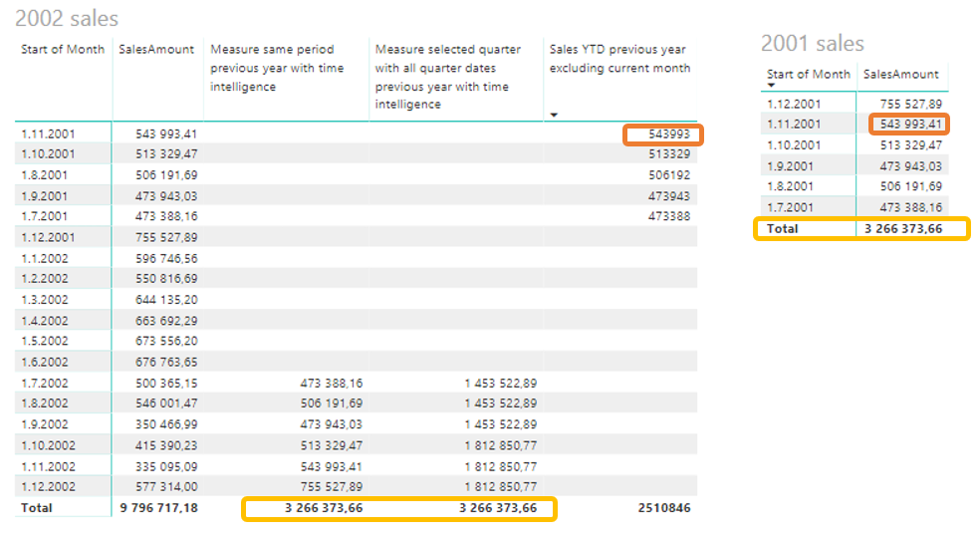Click the SalesAmount 663 692,29 cell

pos(166,321)
